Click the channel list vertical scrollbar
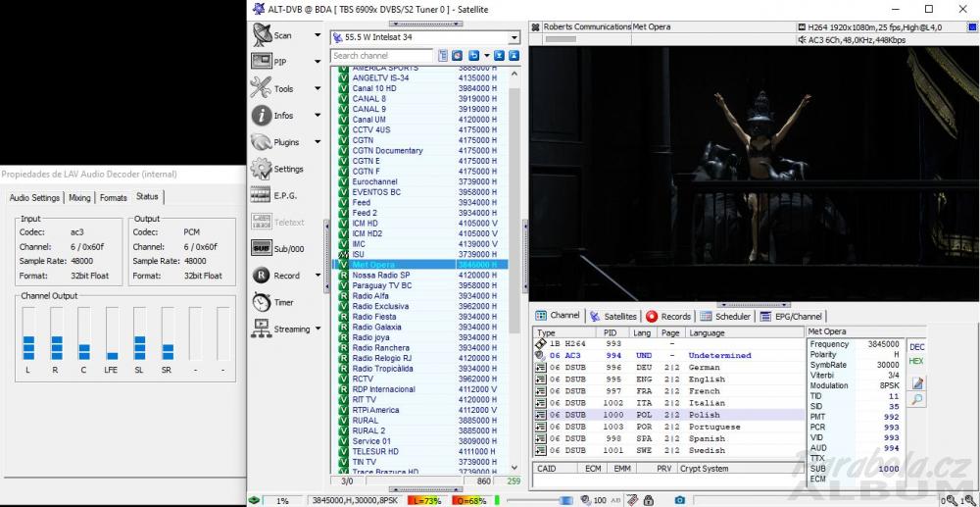The width and height of the screenshot is (980, 507). coord(514,213)
